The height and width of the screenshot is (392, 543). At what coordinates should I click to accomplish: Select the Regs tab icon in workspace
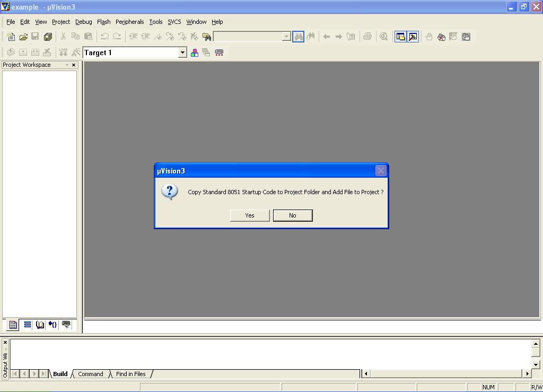27,325
